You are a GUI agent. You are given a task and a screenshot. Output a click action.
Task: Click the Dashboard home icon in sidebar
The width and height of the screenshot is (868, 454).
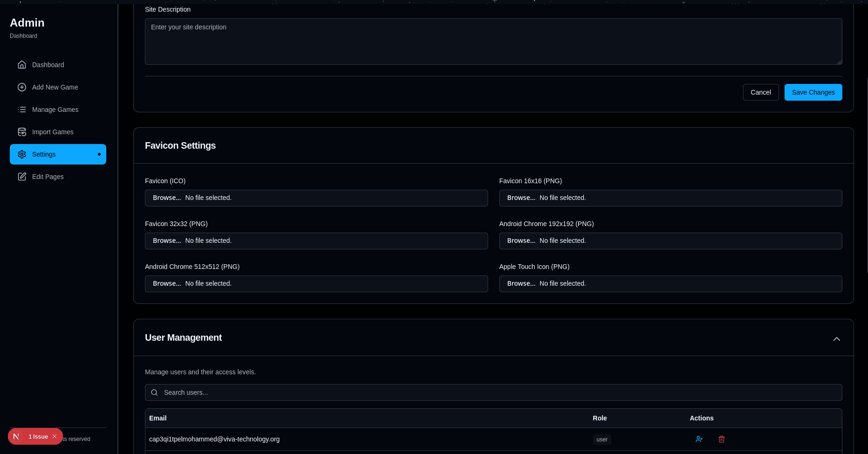(x=22, y=65)
